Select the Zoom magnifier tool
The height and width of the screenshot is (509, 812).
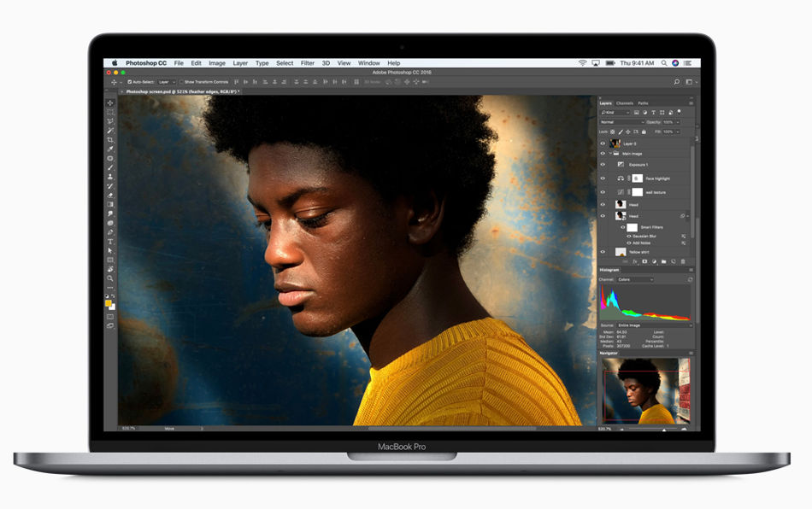point(109,278)
